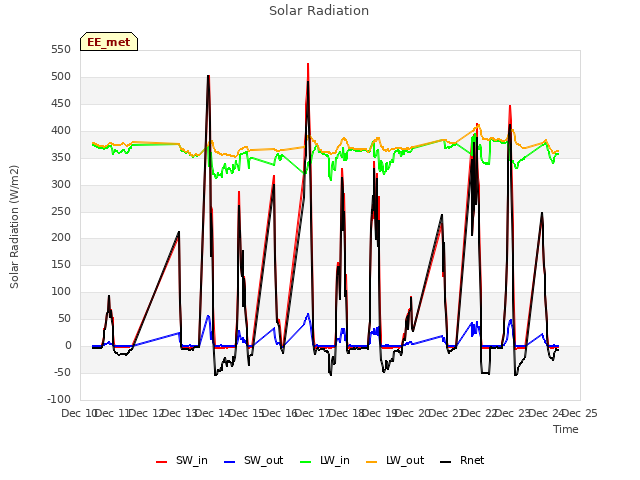640x480 pixels.
Task: Click the 550 y-axis tick label
Action: click(61, 49)
